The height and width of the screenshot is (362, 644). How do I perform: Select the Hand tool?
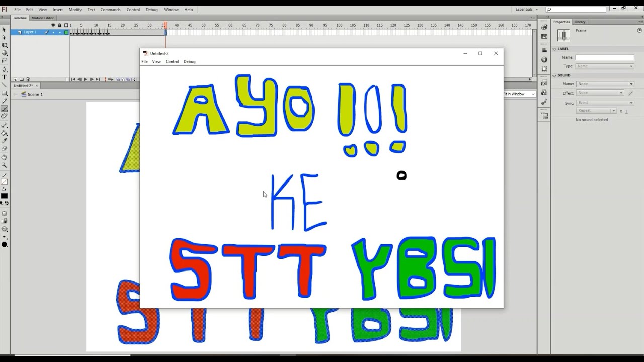pyautogui.click(x=4, y=157)
